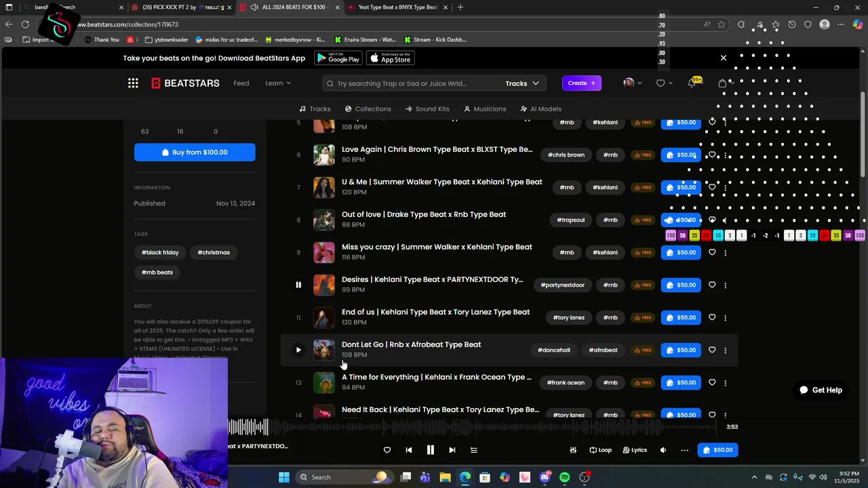Screen dimensions: 868x488
Task: Open Microsoft Store from taskbar
Action: coord(485,477)
